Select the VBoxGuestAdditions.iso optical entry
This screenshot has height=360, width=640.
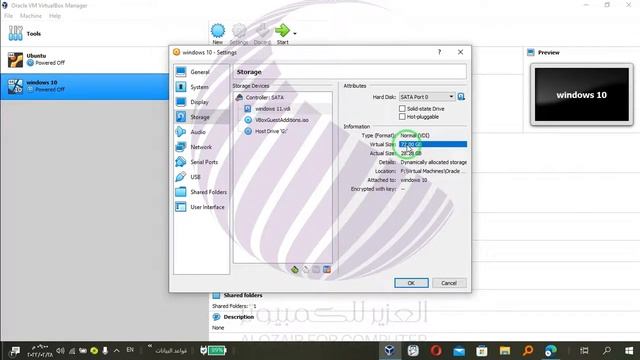(282, 120)
